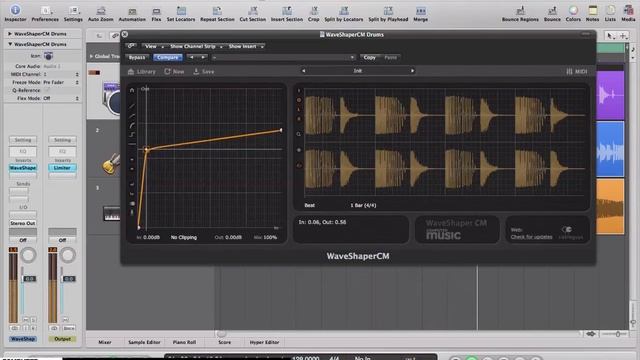Viewport: 640px width, 360px height.
Task: Change the MIDI Channel stepper
Action: (77, 74)
